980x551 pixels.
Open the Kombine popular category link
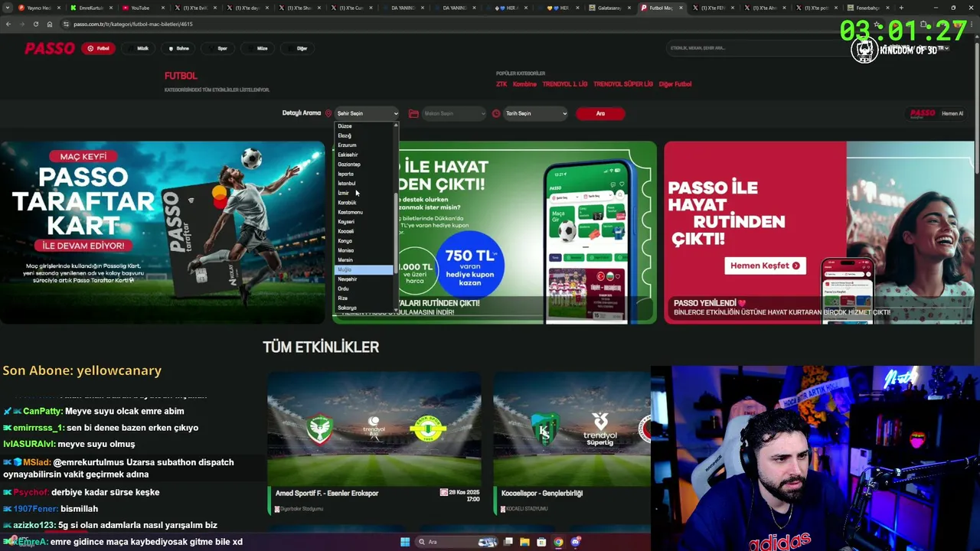(x=524, y=84)
